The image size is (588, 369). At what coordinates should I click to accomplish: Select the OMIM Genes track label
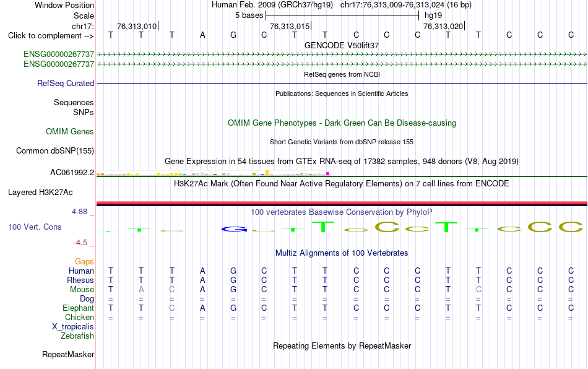click(69, 132)
